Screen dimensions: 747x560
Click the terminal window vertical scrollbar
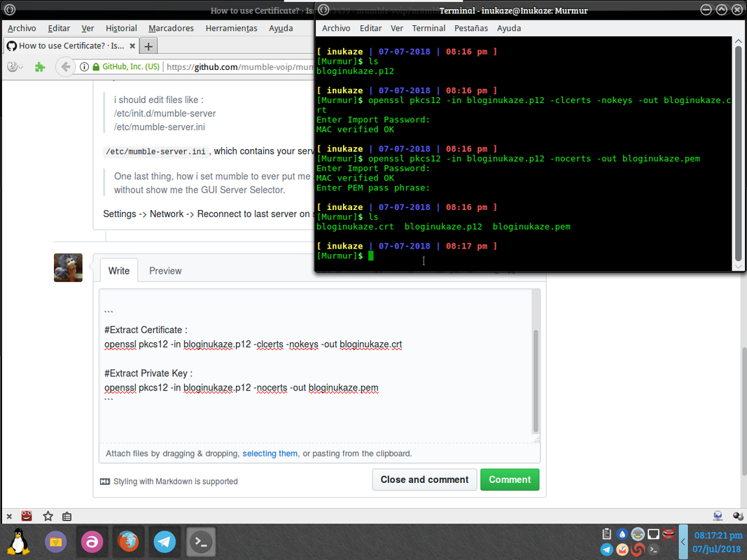738,153
